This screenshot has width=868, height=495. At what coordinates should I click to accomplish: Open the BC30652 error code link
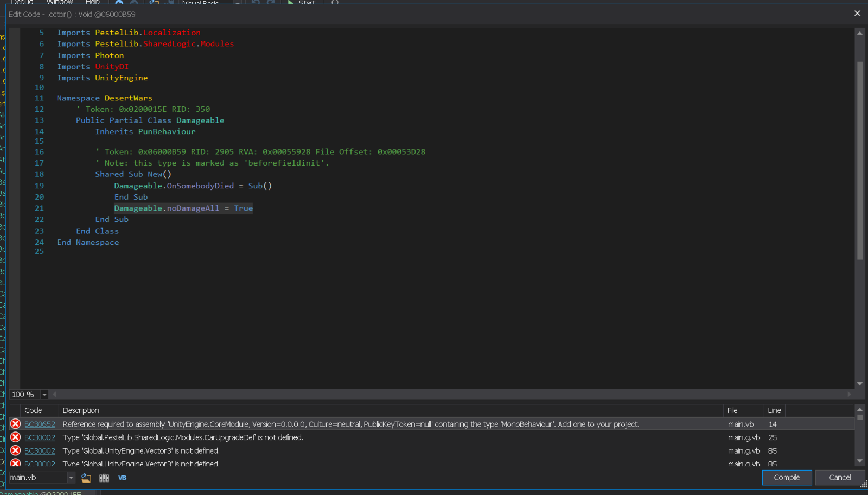click(x=40, y=424)
